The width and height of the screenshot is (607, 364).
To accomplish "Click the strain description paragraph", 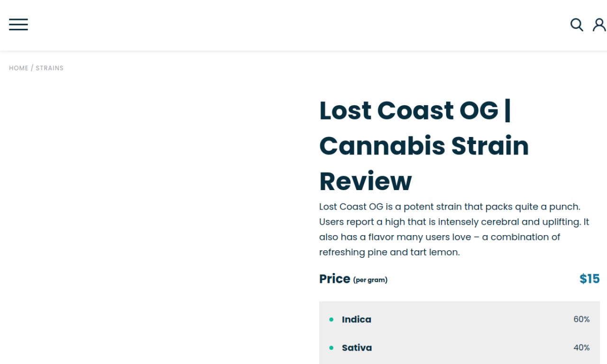I will pos(454,229).
